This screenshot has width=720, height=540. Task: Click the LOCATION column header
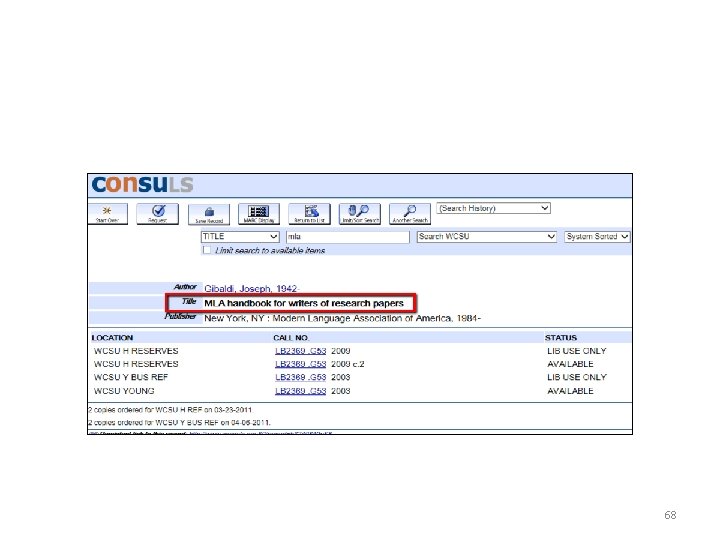coord(112,338)
